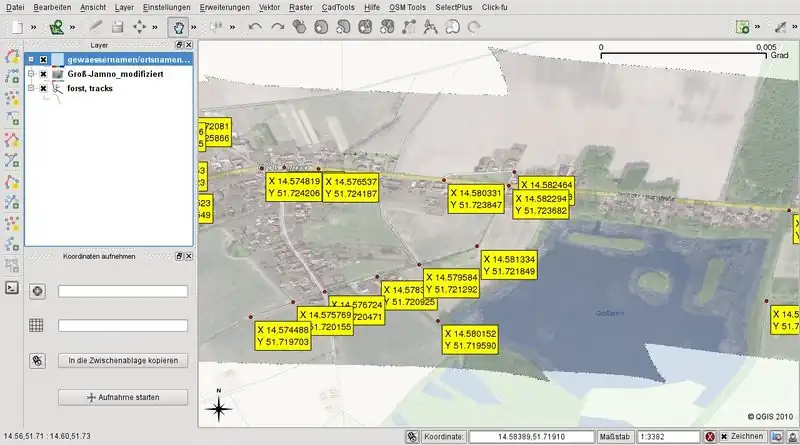
Task: Toggle visibility of Groß-Jamno_modifiziert layer
Action: coord(44,74)
